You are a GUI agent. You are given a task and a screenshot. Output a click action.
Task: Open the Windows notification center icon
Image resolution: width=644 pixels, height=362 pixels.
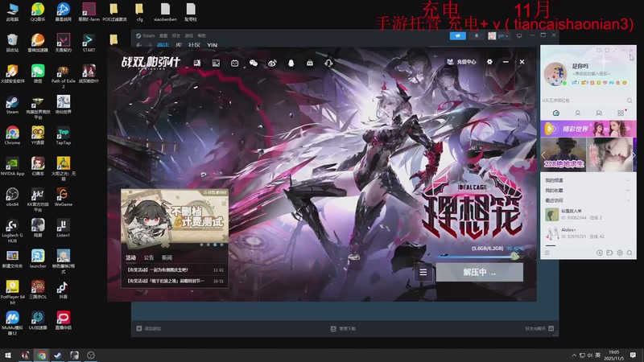(x=633, y=356)
